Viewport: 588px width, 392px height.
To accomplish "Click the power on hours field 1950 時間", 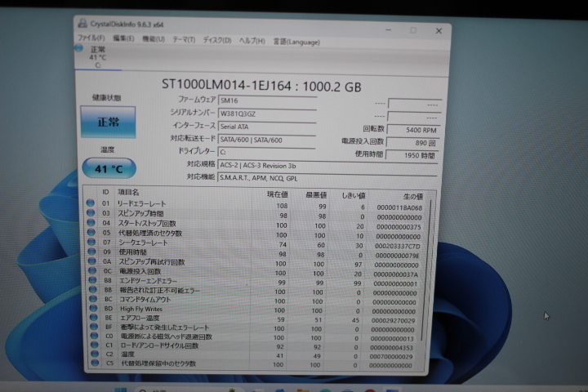I will pyautogui.click(x=412, y=155).
